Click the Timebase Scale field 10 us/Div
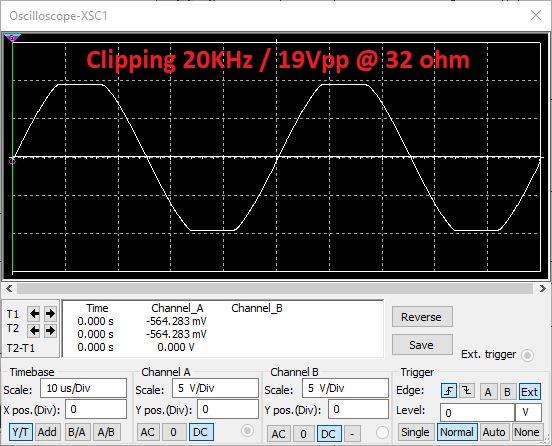Screen dimensions: 552x446 click(83, 388)
